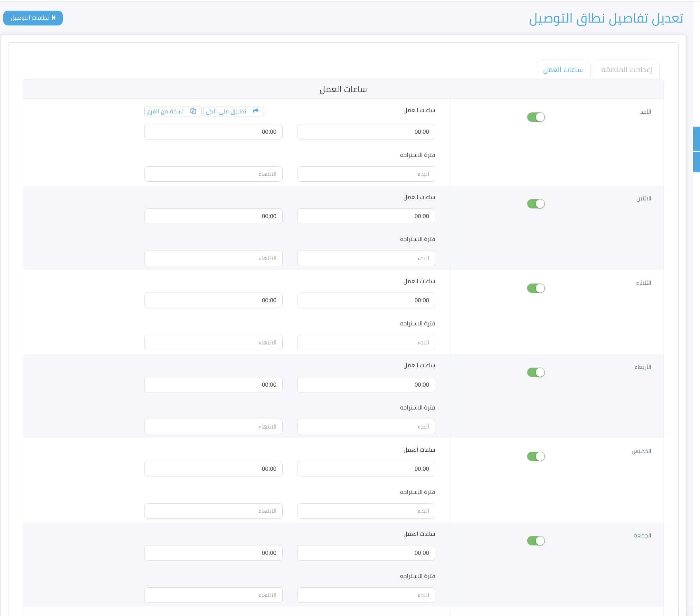Viewport: 700px width, 616px height.
Task: Open Monday's work hours end time field
Action: (x=213, y=216)
